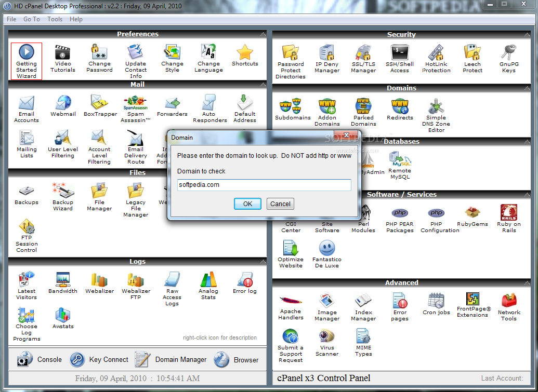The height and width of the screenshot is (392, 538).
Task: Open Webalizer stats
Action: [x=99, y=282]
